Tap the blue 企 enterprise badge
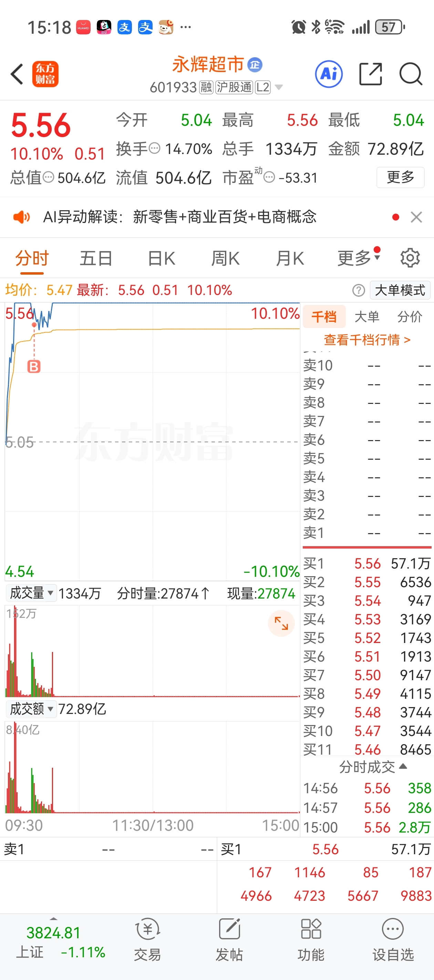Viewport: 434px width, 980px height. coord(255,64)
